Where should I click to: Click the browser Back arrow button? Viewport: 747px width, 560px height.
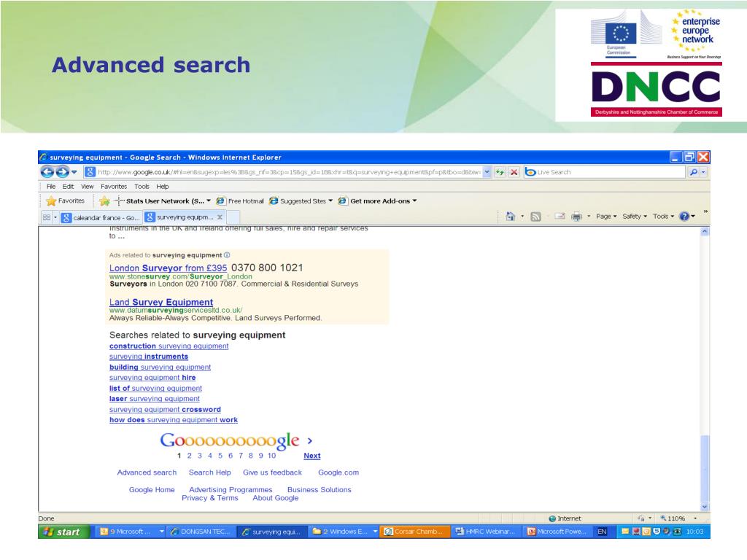[47, 172]
